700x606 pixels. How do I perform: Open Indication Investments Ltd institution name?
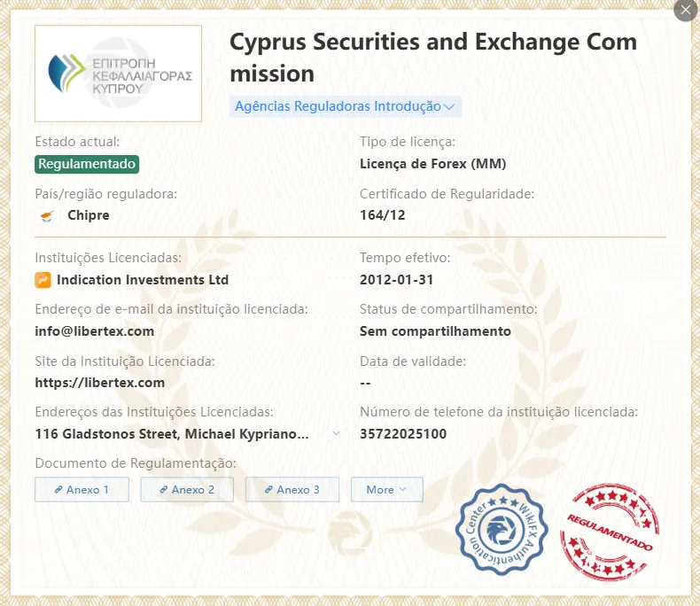(x=143, y=280)
